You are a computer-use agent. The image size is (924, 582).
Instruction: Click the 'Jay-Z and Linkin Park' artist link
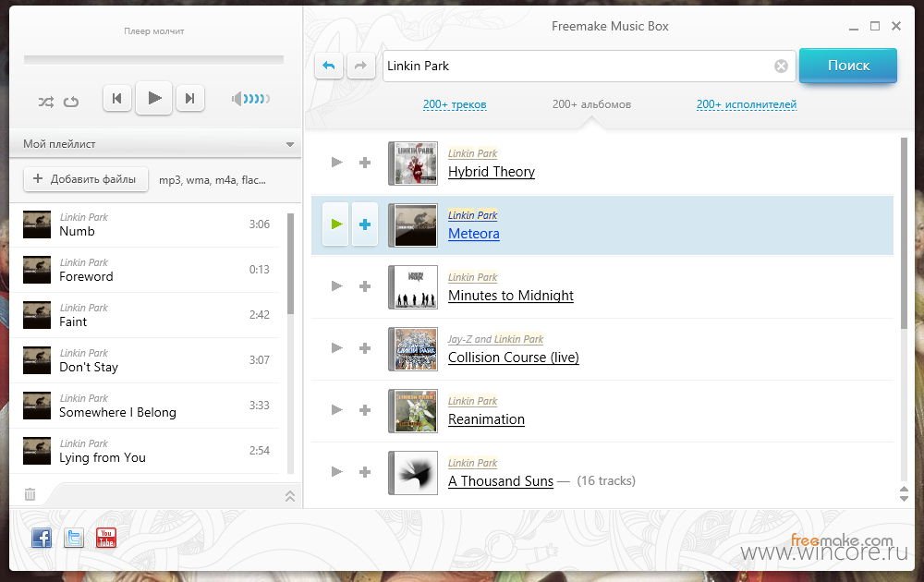tap(495, 339)
